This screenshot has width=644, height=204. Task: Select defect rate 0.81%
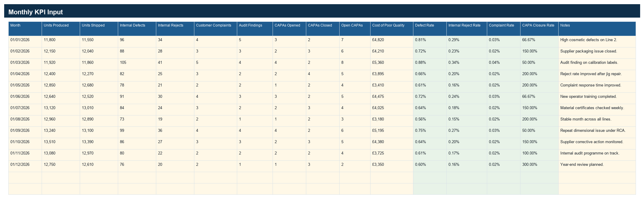point(430,42)
